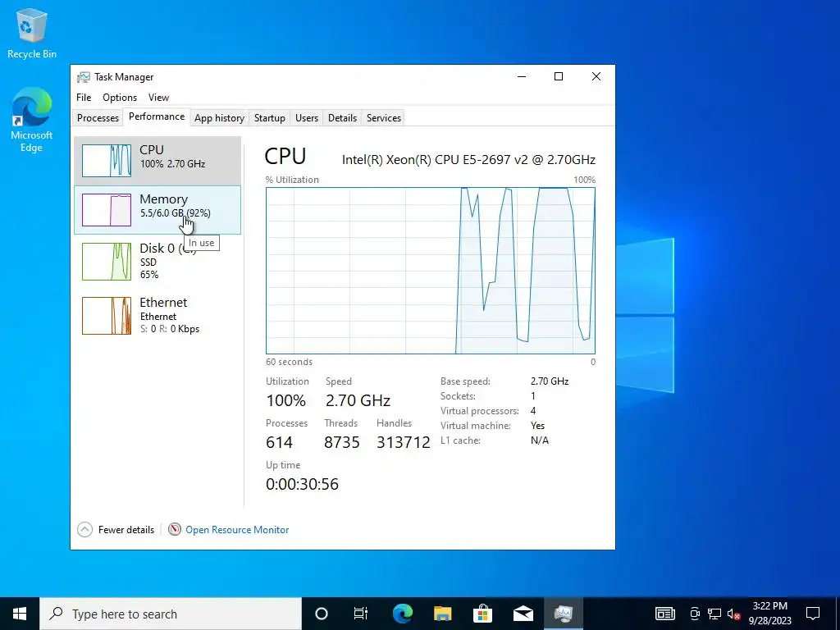Click the Open Resource Monitor link
The width and height of the screenshot is (840, 630).
(237, 530)
